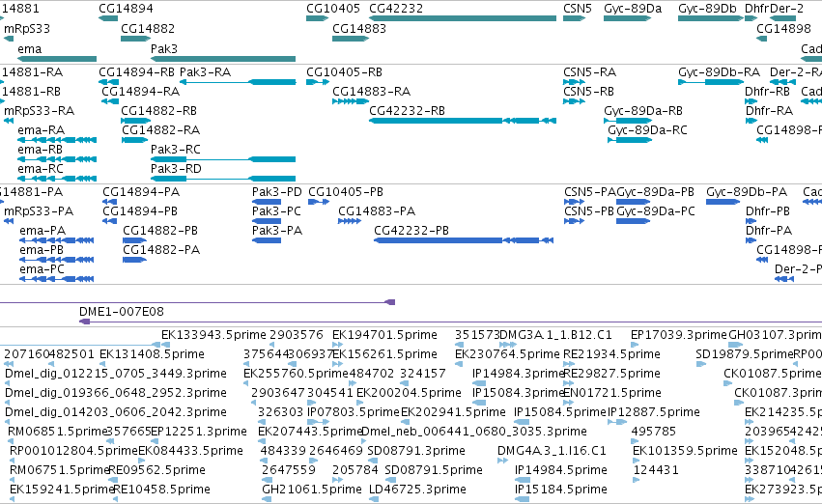The height and width of the screenshot is (504, 822).
Task: Click the "CG14894-PB" protein label
Action: click(x=140, y=211)
